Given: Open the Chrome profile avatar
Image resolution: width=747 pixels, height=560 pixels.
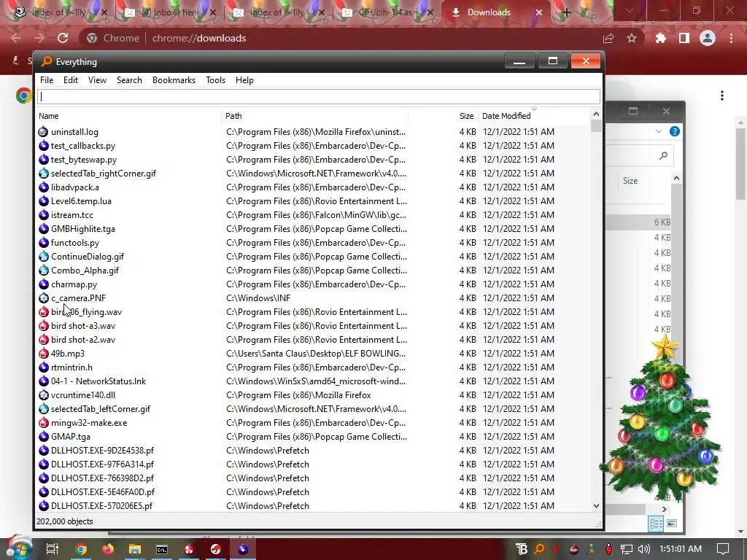Looking at the screenshot, I should click(708, 38).
